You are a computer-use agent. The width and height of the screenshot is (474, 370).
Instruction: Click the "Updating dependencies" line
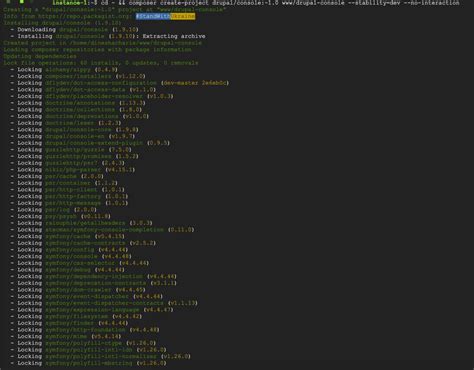pos(40,56)
